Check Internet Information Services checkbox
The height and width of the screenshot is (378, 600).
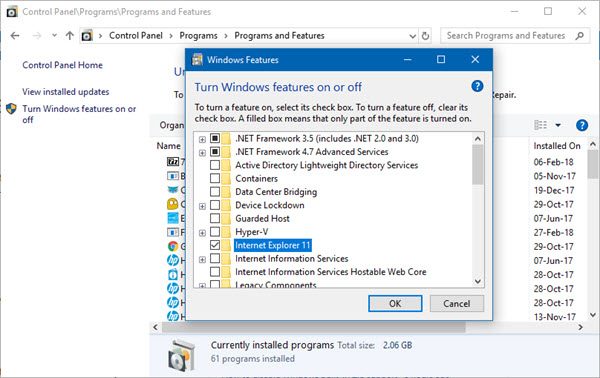(x=215, y=259)
